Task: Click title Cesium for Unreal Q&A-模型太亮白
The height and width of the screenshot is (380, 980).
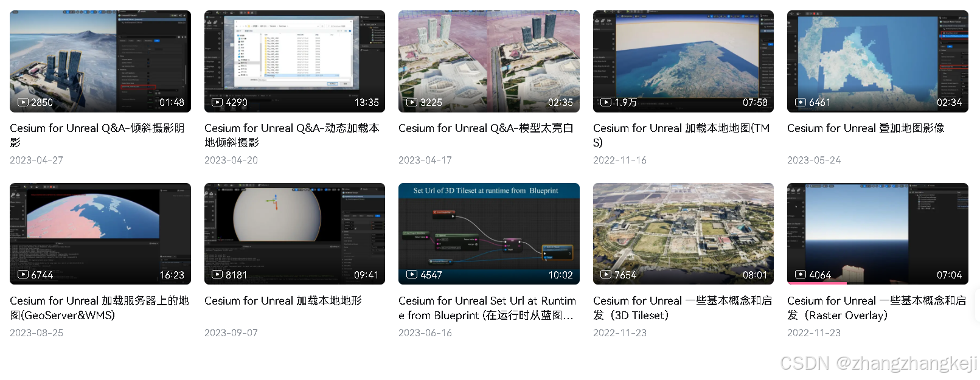Action: point(486,128)
